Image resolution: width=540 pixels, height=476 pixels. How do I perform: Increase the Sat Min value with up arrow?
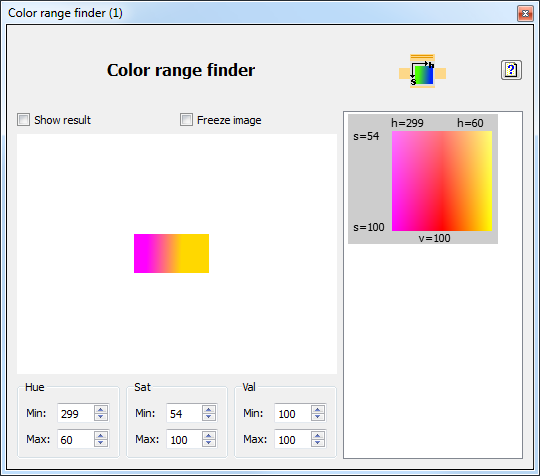point(209,409)
